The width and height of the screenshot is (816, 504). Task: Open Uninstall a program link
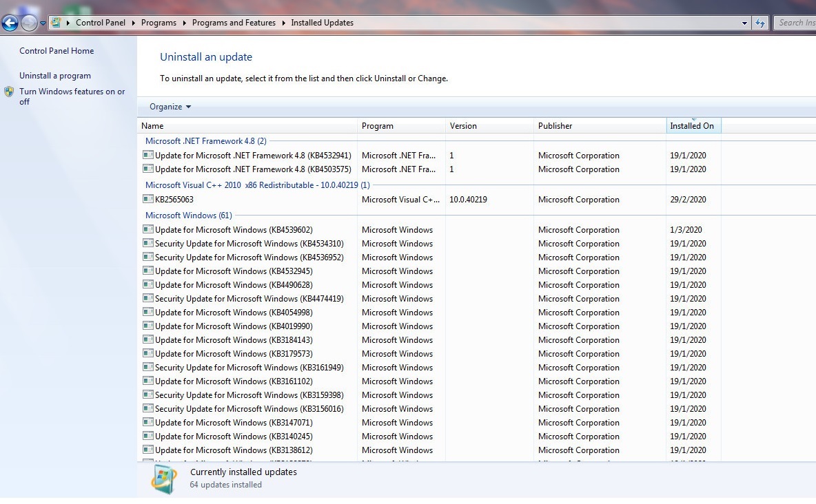[x=55, y=76]
